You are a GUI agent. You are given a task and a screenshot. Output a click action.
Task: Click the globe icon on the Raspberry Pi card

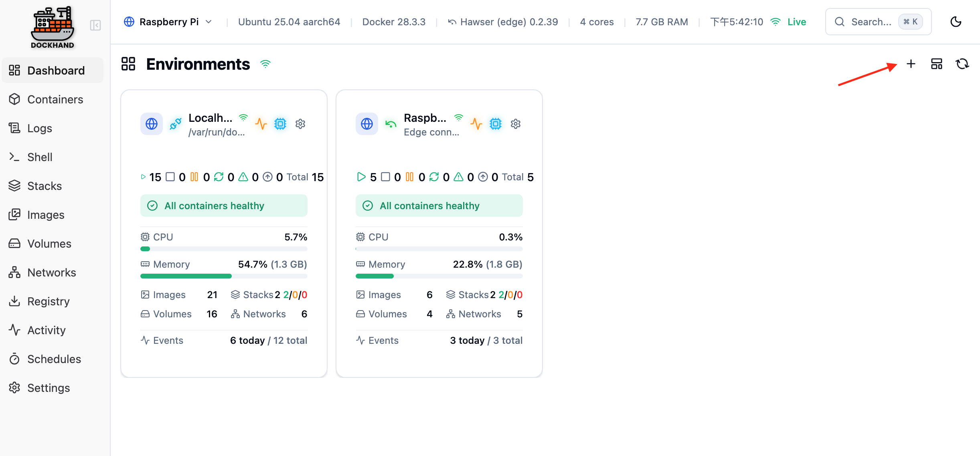point(366,124)
